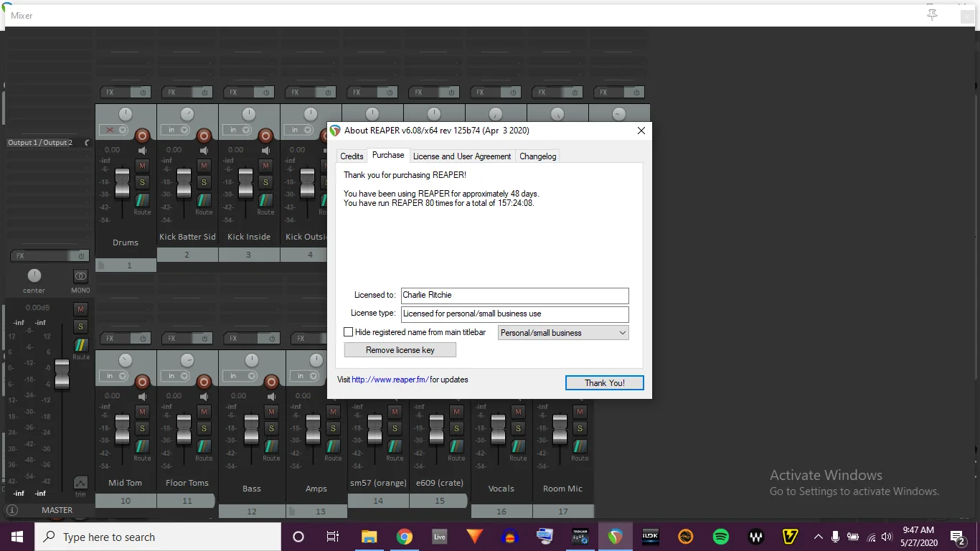Arm the Floor Toms track for recording

(x=204, y=381)
